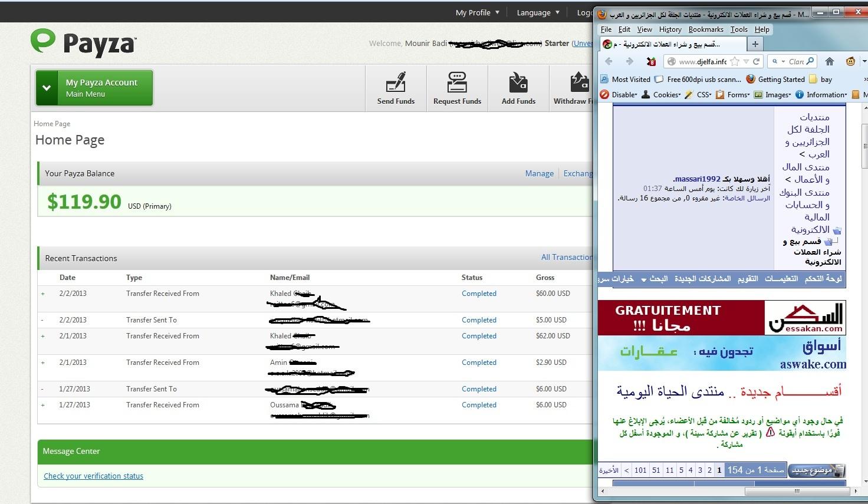Click the Firefox horizontal scrollbar thumb

click(797, 490)
